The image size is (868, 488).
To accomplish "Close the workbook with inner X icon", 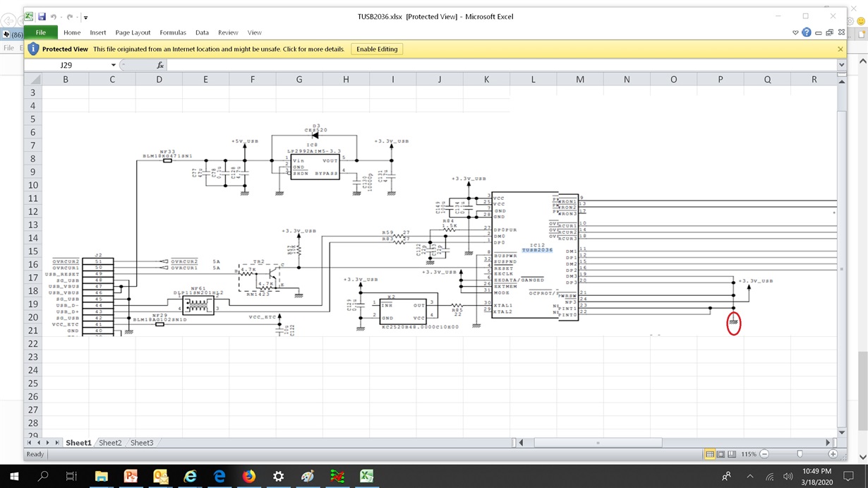I will click(840, 32).
